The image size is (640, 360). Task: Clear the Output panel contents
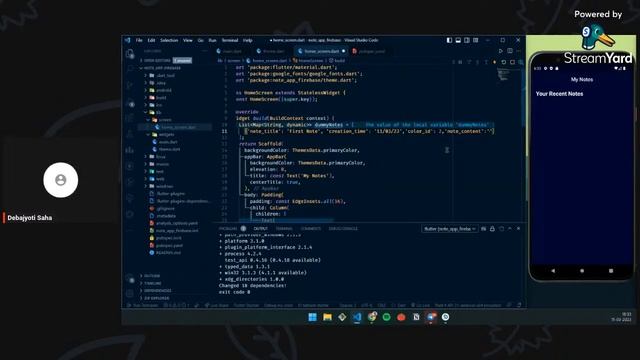tap(484, 229)
